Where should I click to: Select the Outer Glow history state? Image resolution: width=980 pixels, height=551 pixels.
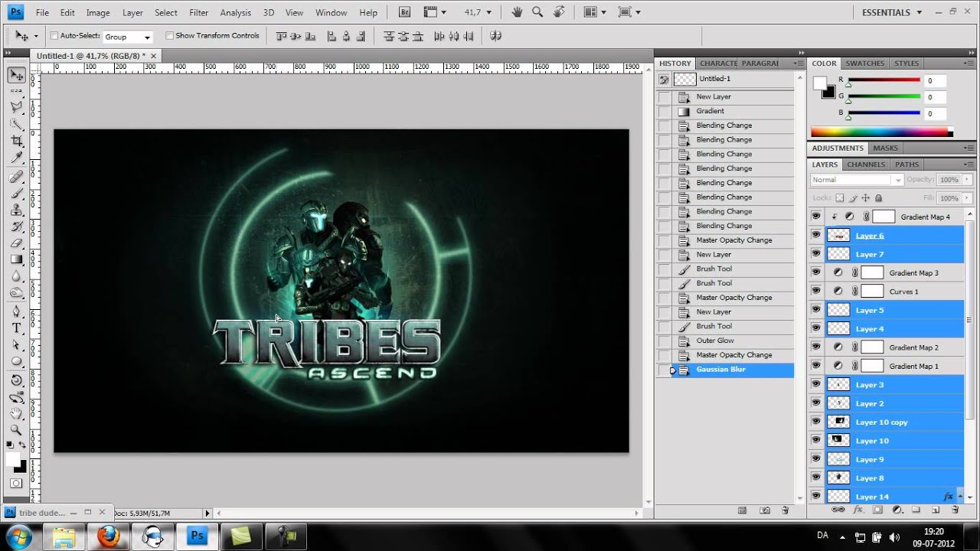(x=732, y=341)
